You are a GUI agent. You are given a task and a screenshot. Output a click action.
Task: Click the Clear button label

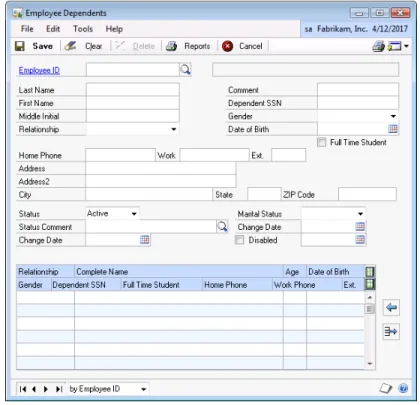pyautogui.click(x=94, y=46)
